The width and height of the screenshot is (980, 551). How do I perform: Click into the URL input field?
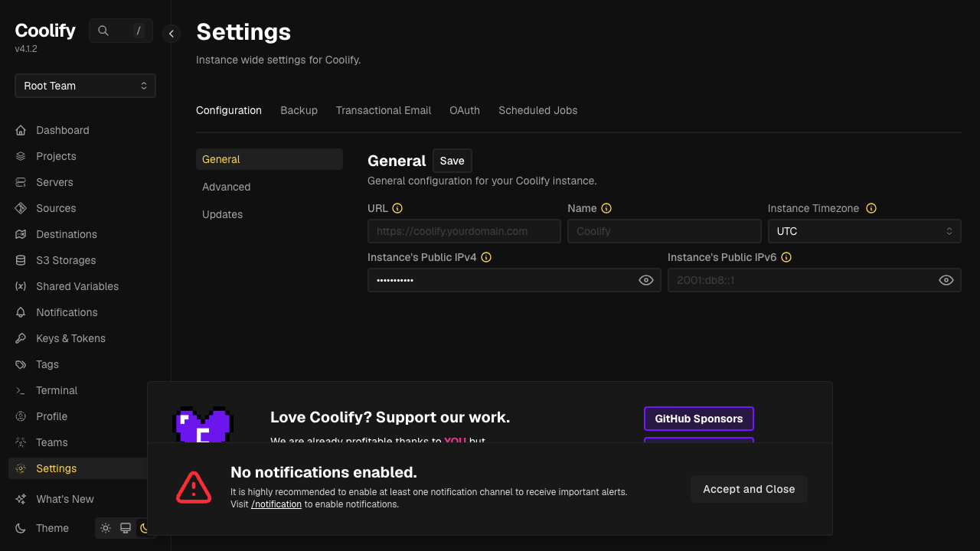click(464, 231)
